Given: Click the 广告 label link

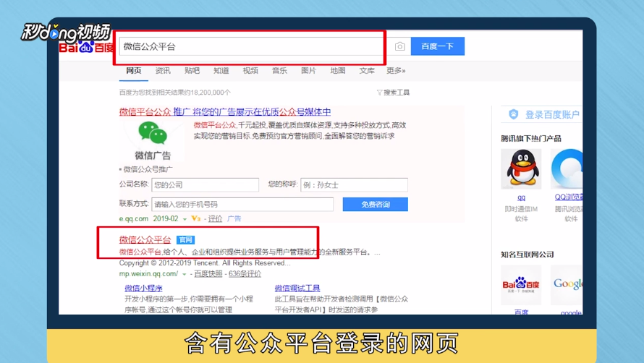Looking at the screenshot, I should [234, 218].
